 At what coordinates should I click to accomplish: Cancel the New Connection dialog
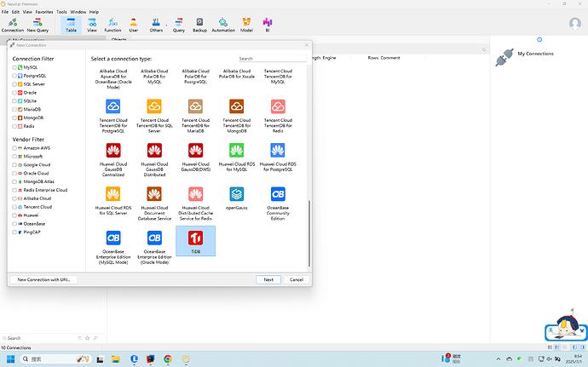pos(297,279)
